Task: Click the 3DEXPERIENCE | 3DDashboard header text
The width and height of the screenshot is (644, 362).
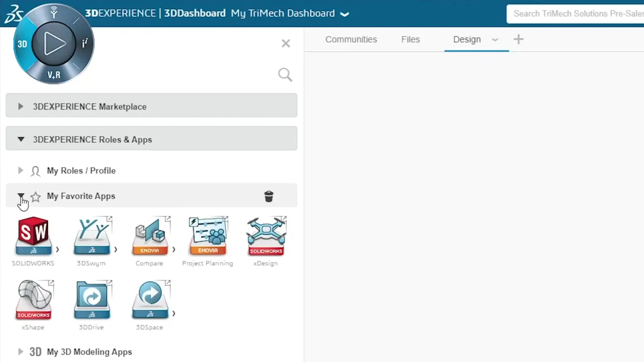Action: [x=155, y=13]
